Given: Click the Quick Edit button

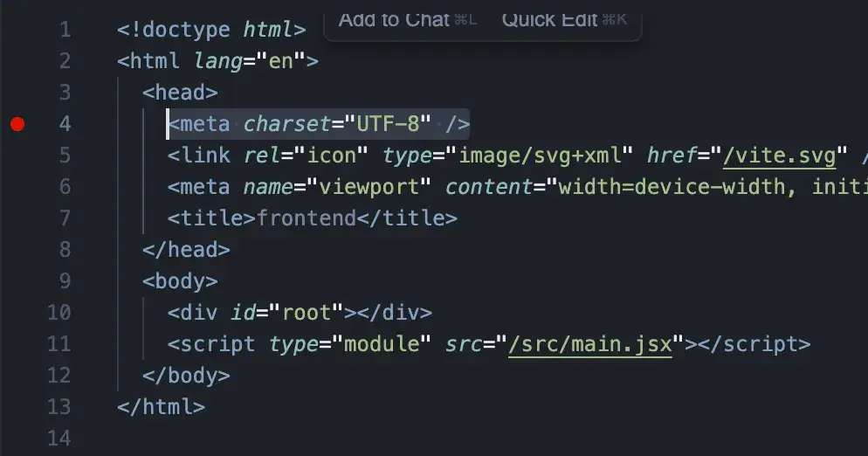Looking at the screenshot, I should (564, 20).
